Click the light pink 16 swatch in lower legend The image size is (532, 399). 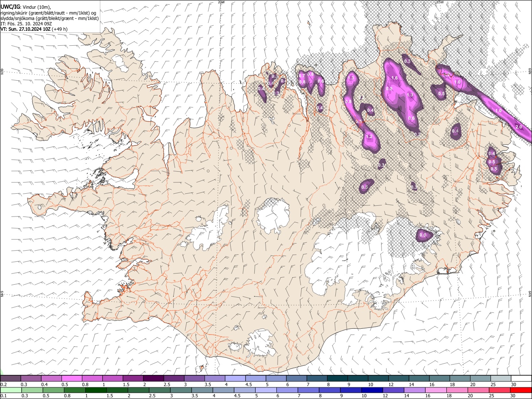point(435,390)
